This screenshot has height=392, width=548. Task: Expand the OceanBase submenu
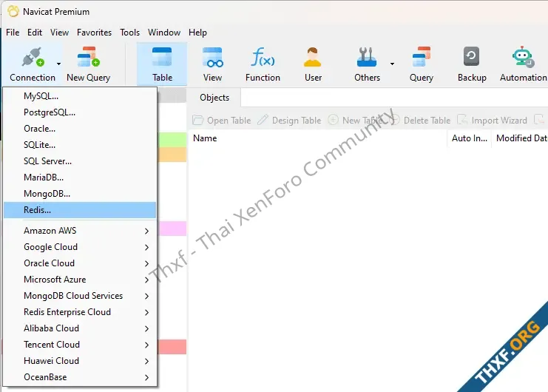(80, 377)
